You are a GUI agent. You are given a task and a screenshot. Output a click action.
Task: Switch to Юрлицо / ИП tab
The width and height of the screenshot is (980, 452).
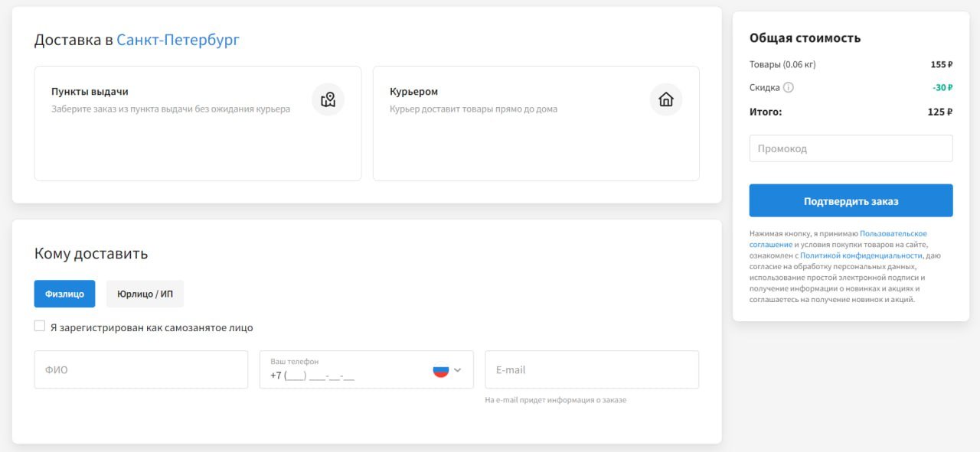(145, 294)
